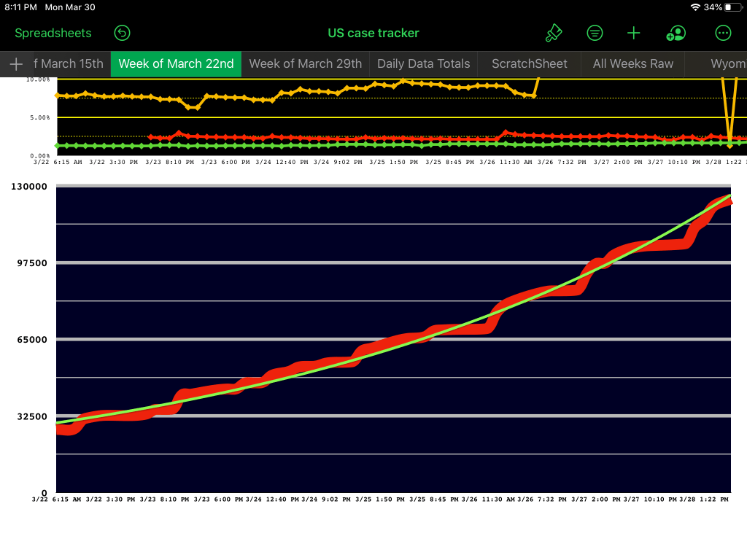This screenshot has width=747, height=560.
Task: Open the Organize filter icon
Action: pyautogui.click(x=595, y=33)
